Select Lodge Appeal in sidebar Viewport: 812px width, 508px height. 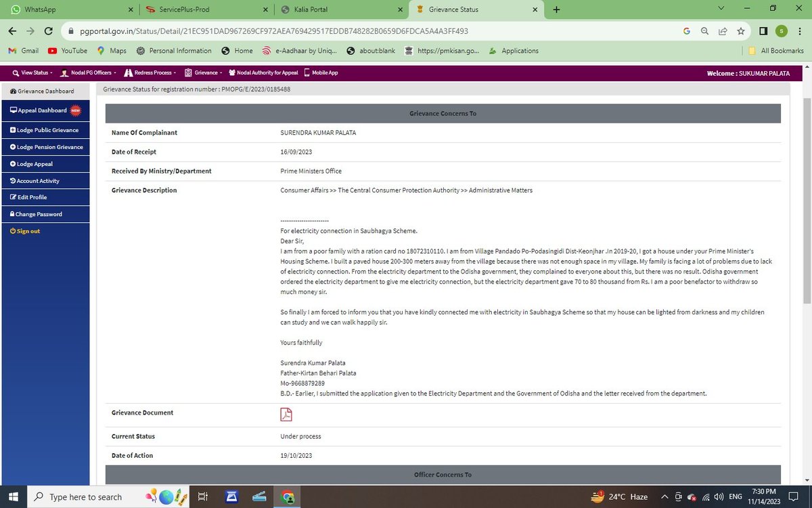click(45, 164)
